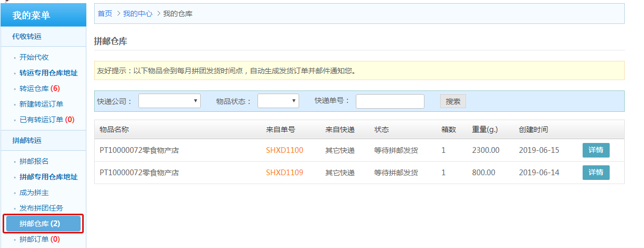
Task: Select 新建转运订单 menu item
Action: coord(41,104)
